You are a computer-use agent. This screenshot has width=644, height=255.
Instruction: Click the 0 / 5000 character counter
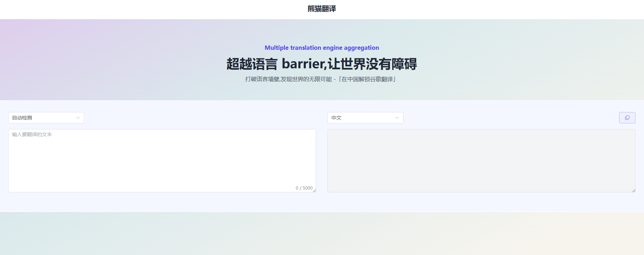point(304,188)
